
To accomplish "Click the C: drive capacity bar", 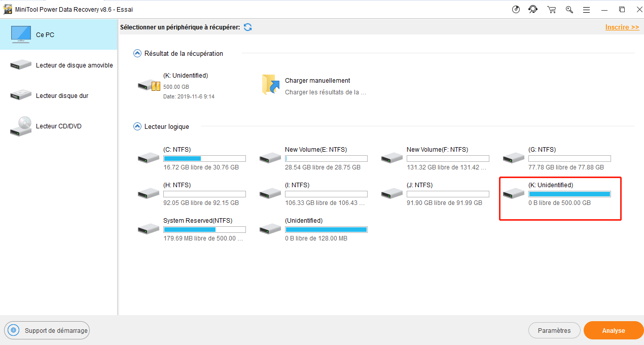I will [204, 158].
